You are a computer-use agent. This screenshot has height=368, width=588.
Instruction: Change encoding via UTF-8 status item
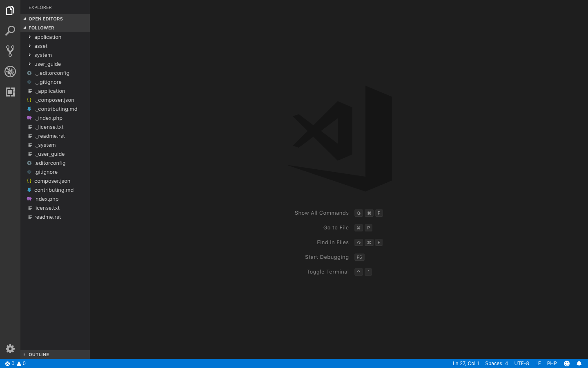[521, 364]
